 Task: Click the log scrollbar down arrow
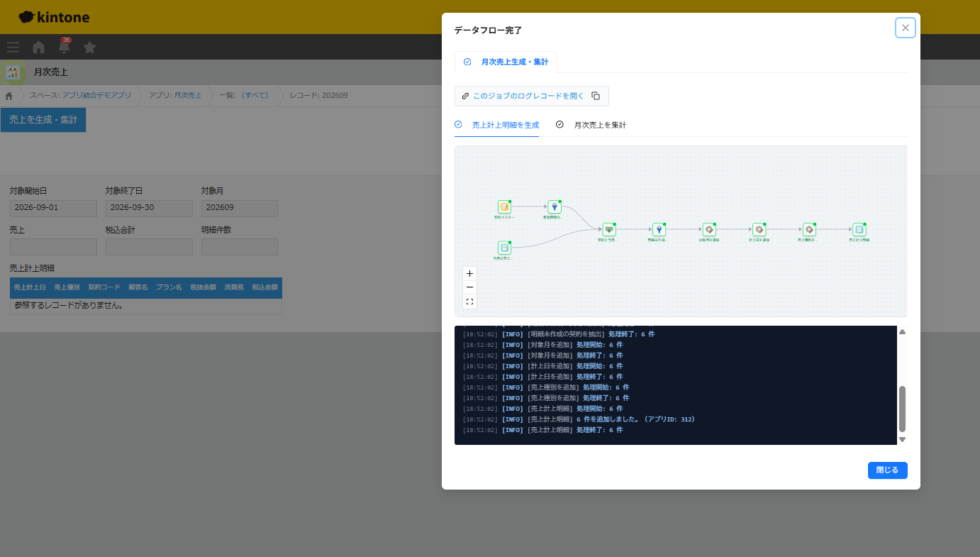(x=902, y=440)
